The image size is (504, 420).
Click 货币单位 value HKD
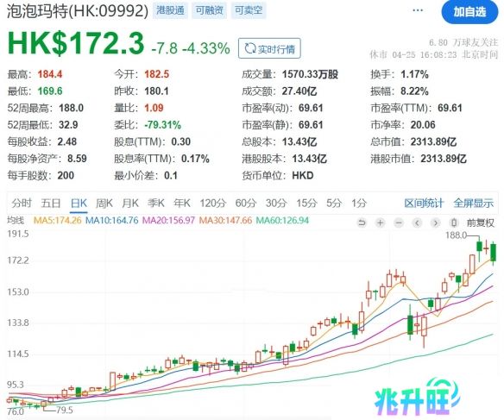pyautogui.click(x=303, y=176)
